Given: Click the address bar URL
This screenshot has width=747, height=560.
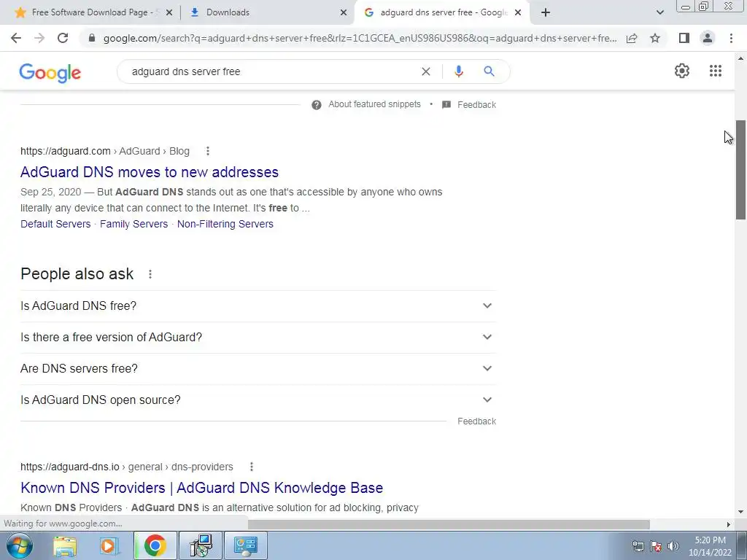Looking at the screenshot, I should [x=360, y=38].
